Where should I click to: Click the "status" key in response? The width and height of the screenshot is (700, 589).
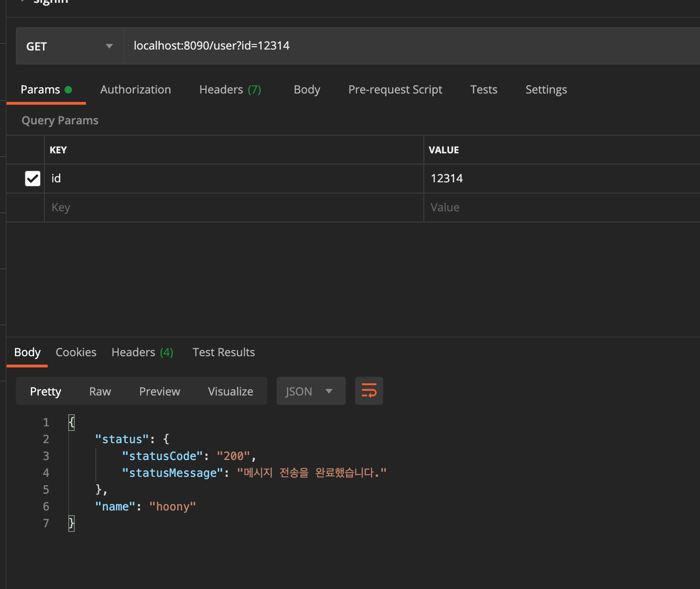tap(122, 439)
